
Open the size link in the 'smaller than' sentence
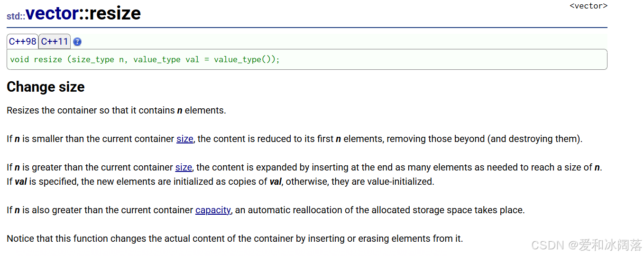click(185, 139)
